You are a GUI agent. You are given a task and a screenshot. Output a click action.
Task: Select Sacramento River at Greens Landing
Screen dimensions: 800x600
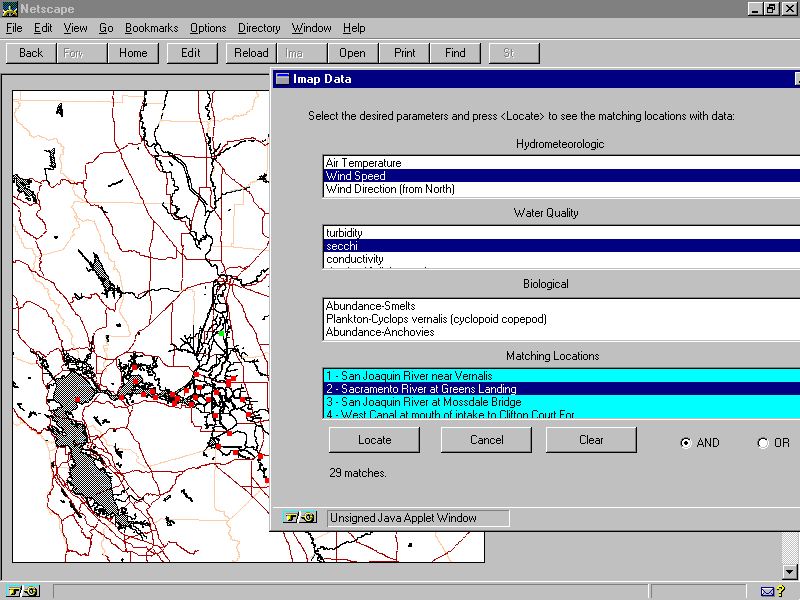(x=562, y=389)
